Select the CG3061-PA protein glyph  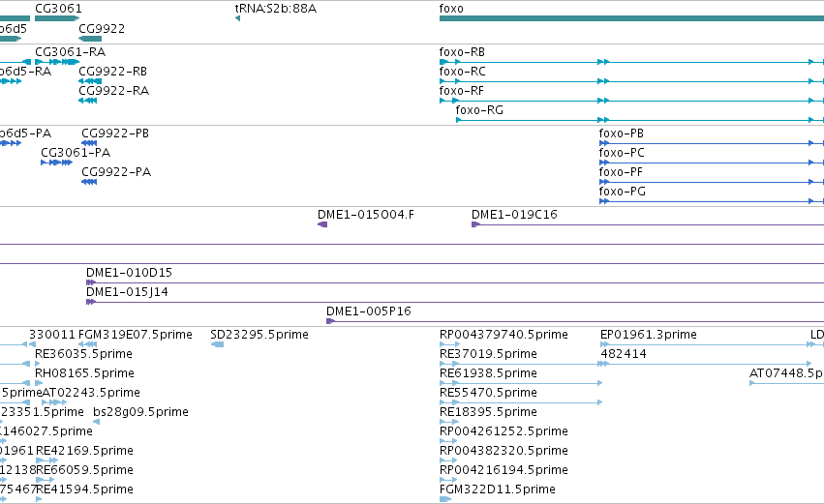click(x=56, y=163)
